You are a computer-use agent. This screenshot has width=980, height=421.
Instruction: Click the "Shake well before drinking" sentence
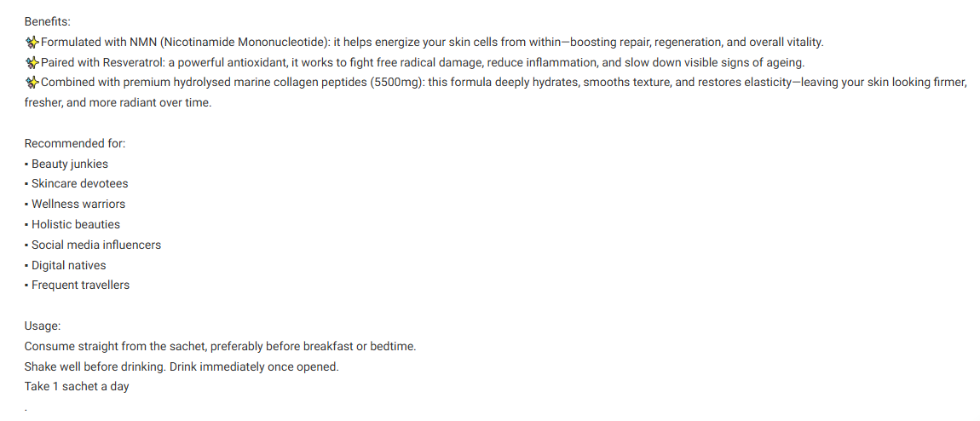(95, 366)
